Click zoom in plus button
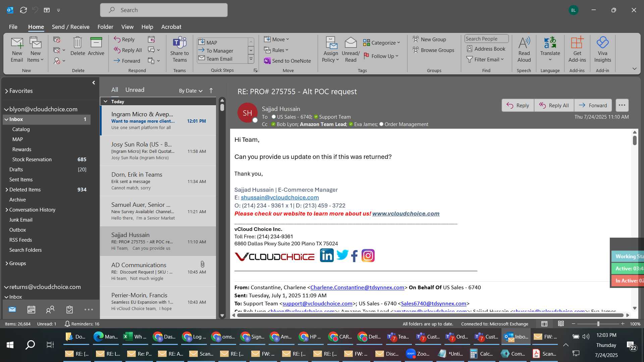 pos(623,324)
